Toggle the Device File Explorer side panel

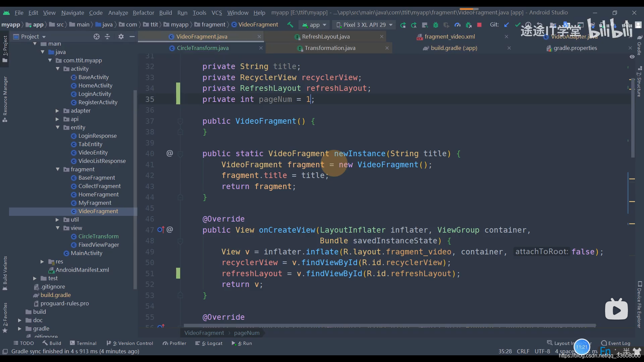click(x=639, y=305)
